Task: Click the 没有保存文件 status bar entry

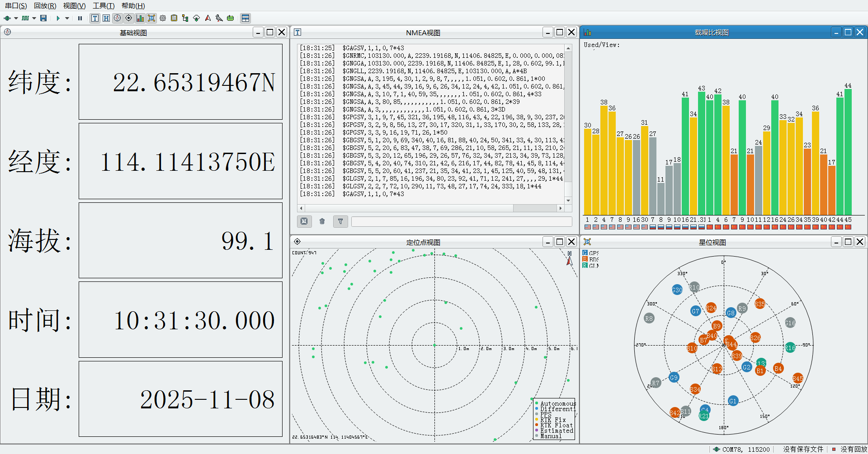Action: point(803,449)
